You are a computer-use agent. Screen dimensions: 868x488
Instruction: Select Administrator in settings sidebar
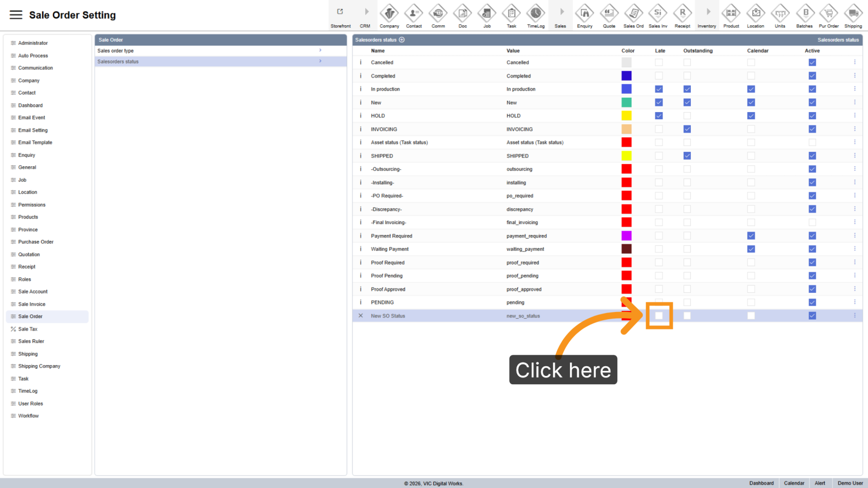pyautogui.click(x=33, y=43)
